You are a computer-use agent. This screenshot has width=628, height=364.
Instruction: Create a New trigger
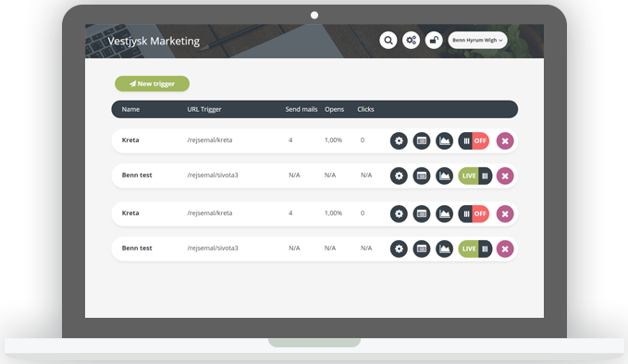(153, 83)
